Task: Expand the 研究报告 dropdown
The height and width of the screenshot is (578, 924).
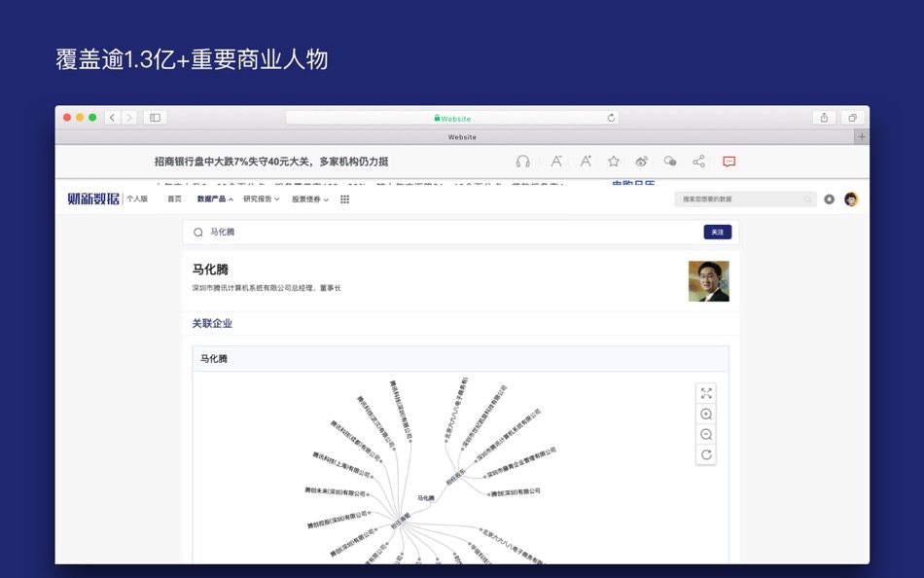Action: pyautogui.click(x=261, y=199)
